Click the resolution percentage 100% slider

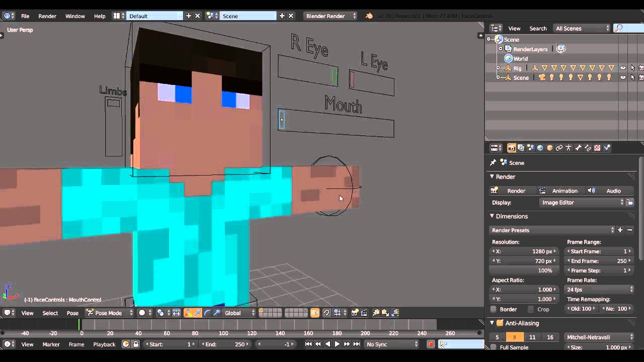(x=524, y=270)
